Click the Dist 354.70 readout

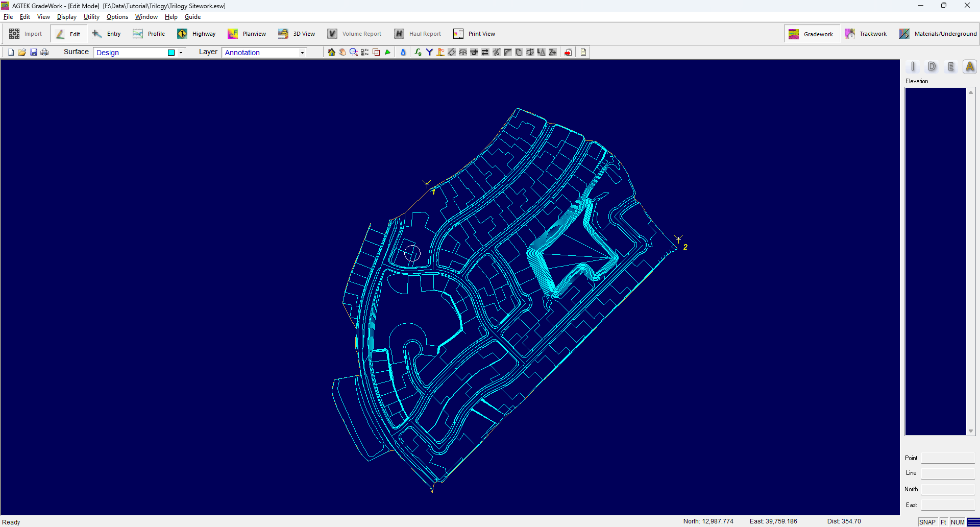pos(844,521)
